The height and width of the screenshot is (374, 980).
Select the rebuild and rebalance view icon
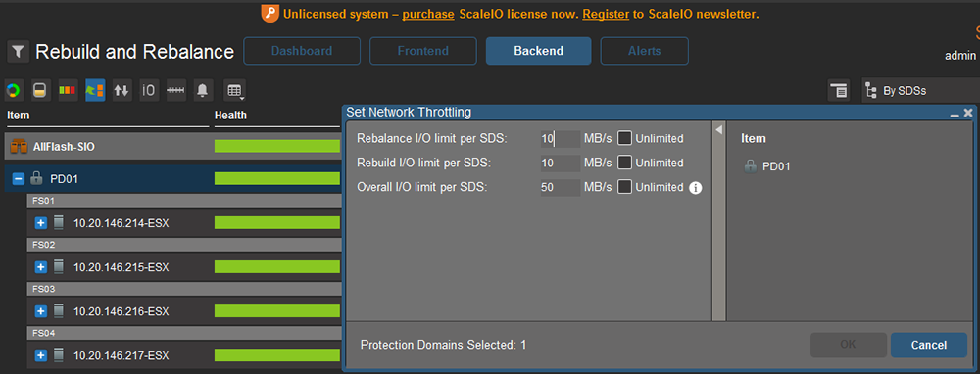point(95,90)
